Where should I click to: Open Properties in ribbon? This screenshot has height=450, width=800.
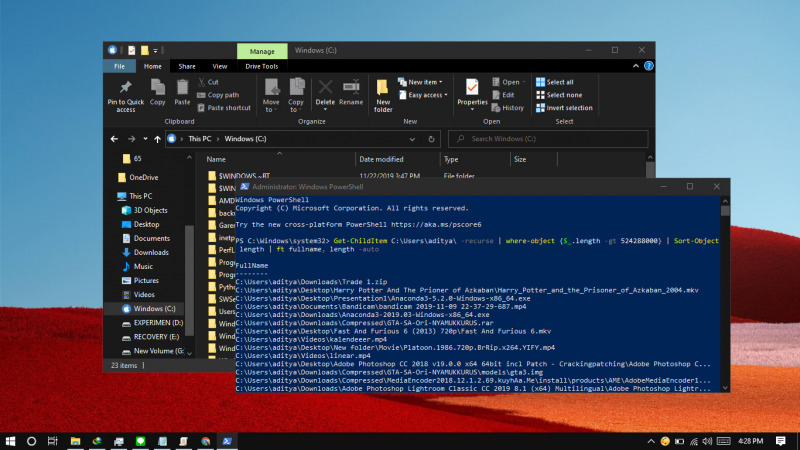(472, 92)
